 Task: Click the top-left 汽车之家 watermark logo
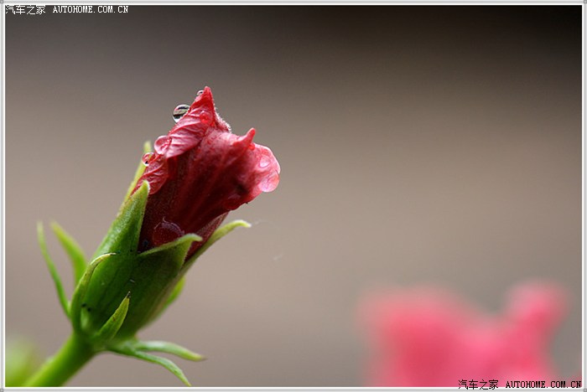pyautogui.click(x=25, y=9)
